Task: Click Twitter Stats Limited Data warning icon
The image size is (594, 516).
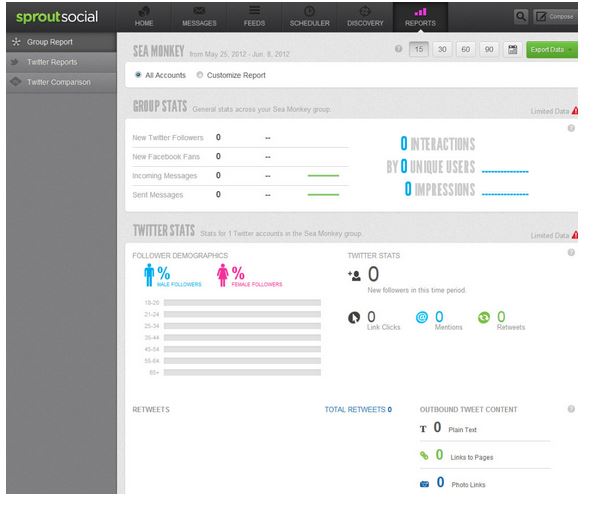Action: click(575, 235)
